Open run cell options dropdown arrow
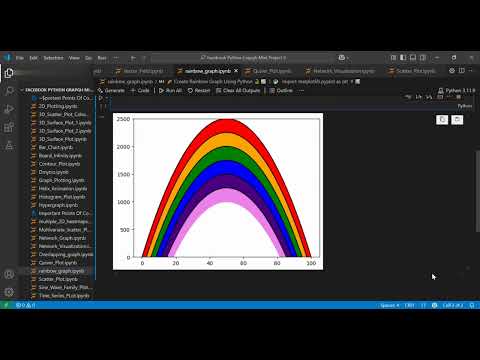480x360 pixels. [x=107, y=98]
